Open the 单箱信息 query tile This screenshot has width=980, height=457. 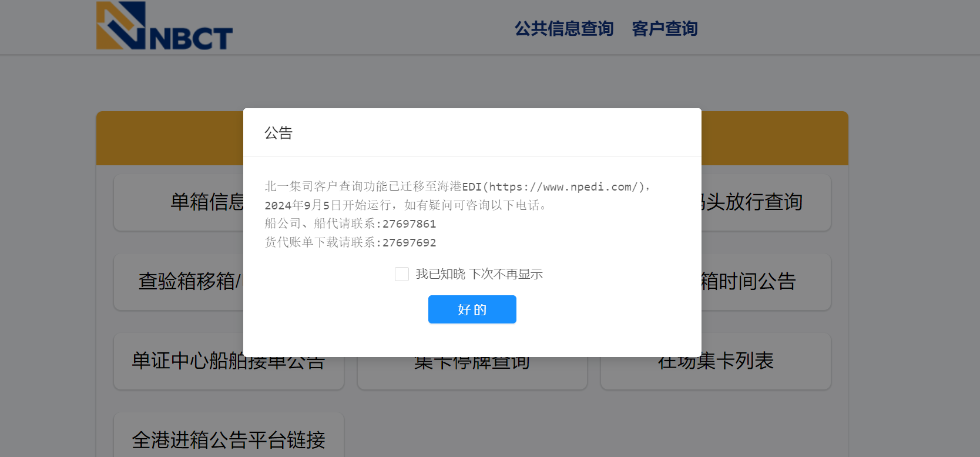coord(206,202)
